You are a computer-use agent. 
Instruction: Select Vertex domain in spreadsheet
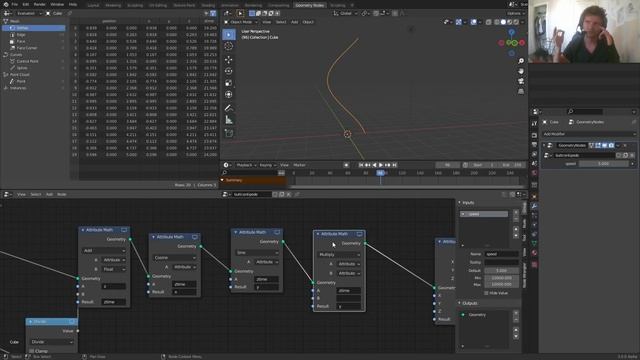click(34, 28)
